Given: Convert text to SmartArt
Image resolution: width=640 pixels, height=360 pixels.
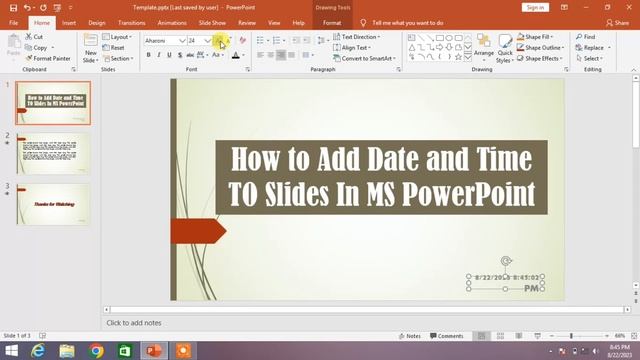Looking at the screenshot, I should 364,58.
